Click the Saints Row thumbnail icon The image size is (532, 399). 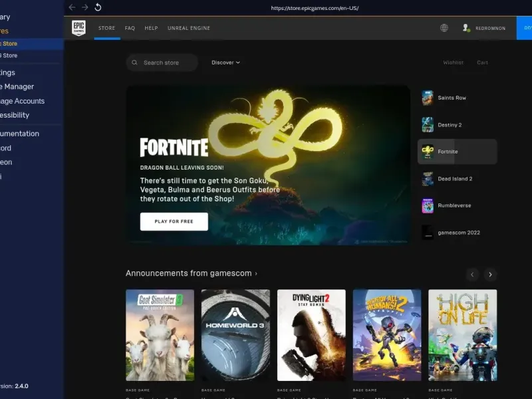(x=428, y=98)
